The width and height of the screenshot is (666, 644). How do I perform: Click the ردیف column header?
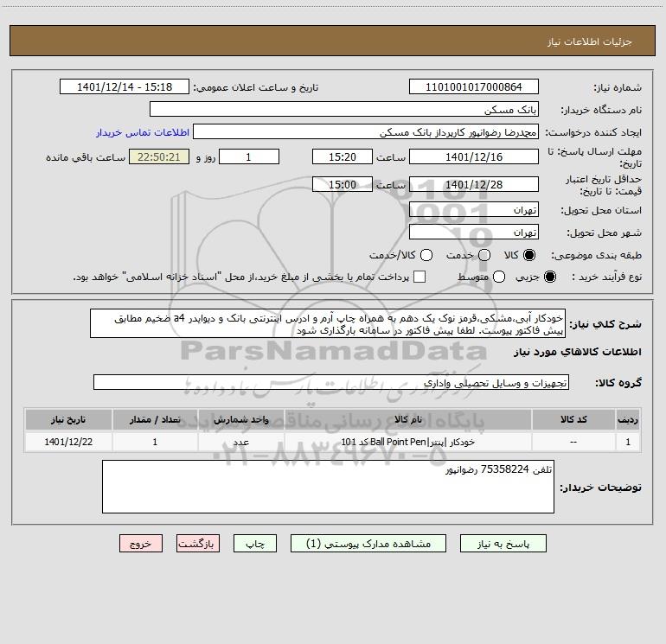coord(628,419)
